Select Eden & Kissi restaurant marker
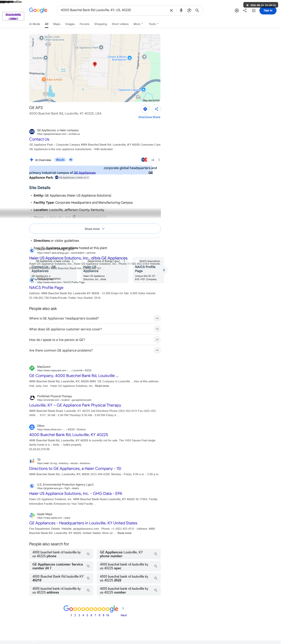This screenshot has height=644, width=284. (44, 79)
